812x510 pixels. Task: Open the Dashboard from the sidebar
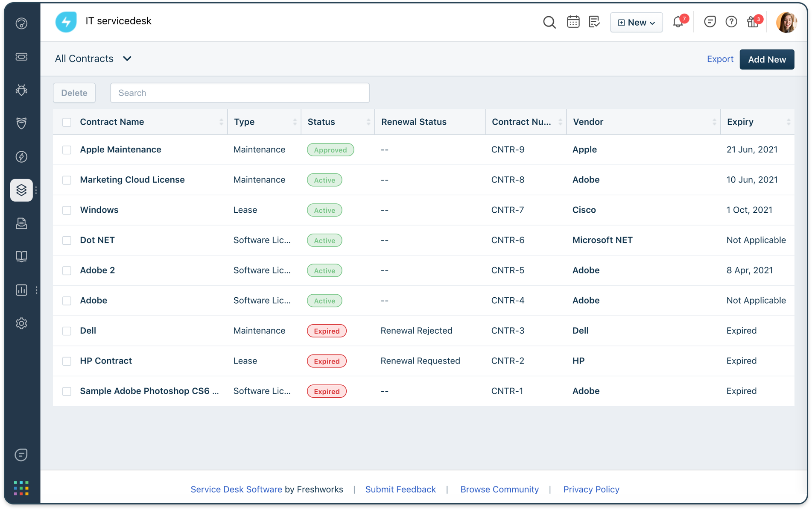coord(21,23)
